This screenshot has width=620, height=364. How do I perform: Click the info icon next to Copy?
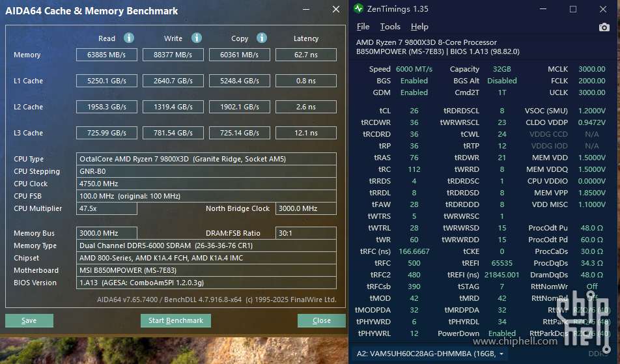point(262,38)
